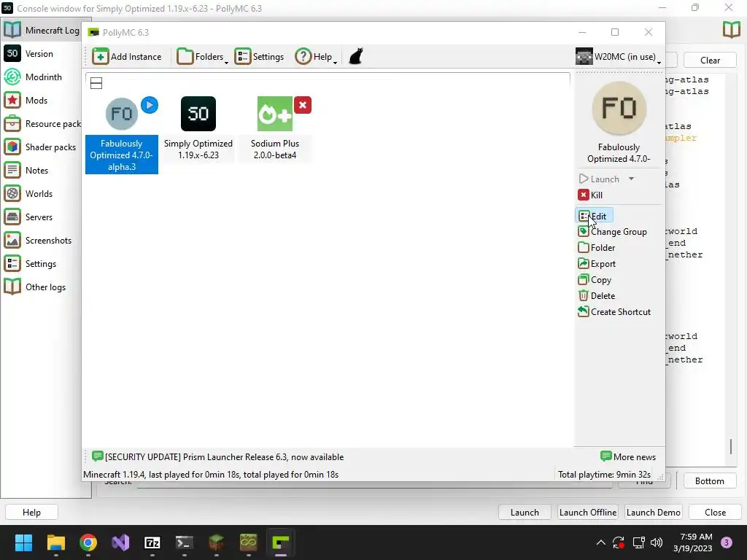The width and height of the screenshot is (747, 560).
Task: Select the Fabulously Optimized 4.7.0-alpha.3 instance
Action: click(x=122, y=135)
